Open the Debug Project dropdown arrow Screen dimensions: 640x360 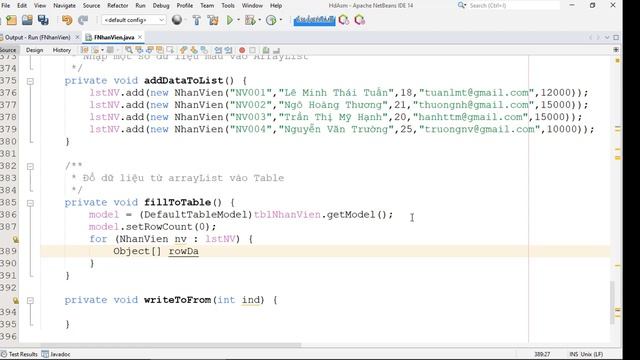click(x=259, y=20)
